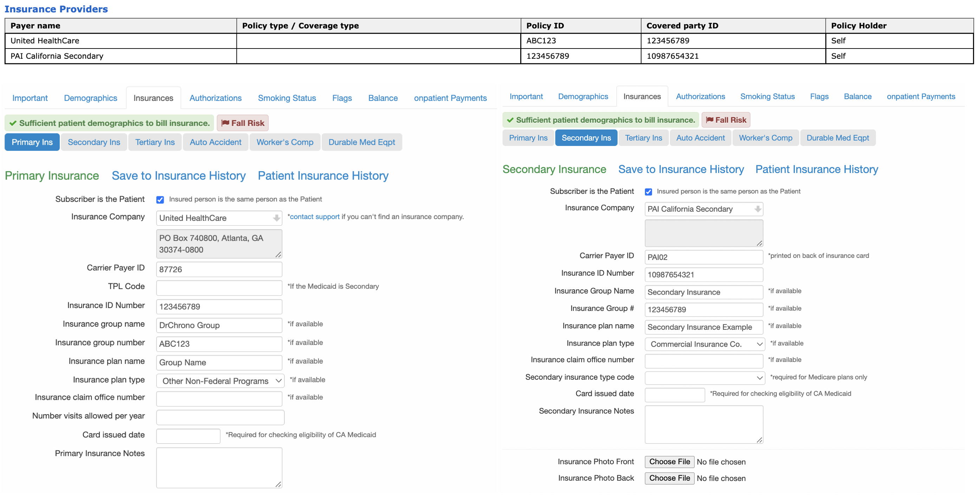Click the empty TPL Code field
Screen dimensions: 980x500
[x=219, y=288]
